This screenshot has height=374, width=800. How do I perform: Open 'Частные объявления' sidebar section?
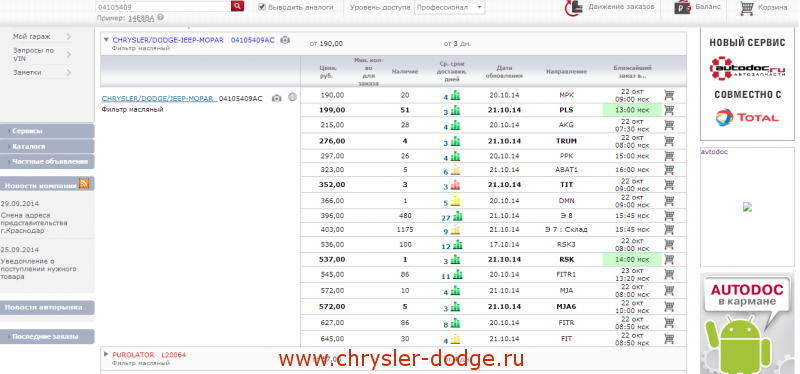47,161
